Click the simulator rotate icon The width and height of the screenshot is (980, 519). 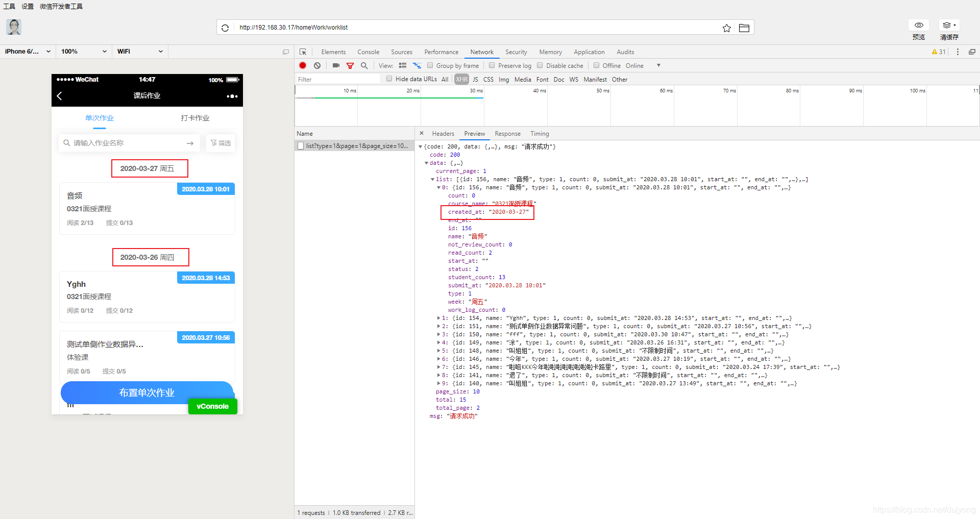[286, 52]
